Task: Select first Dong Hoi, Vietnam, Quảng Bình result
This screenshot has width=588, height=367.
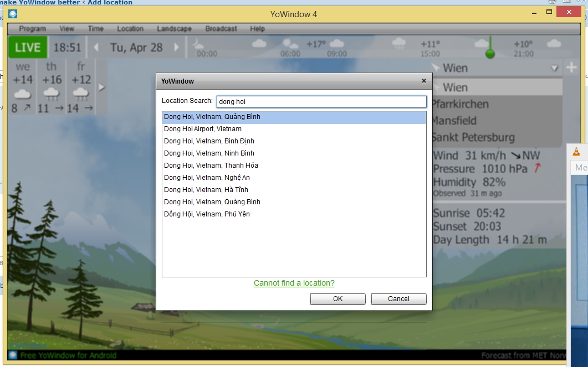Action: click(294, 117)
